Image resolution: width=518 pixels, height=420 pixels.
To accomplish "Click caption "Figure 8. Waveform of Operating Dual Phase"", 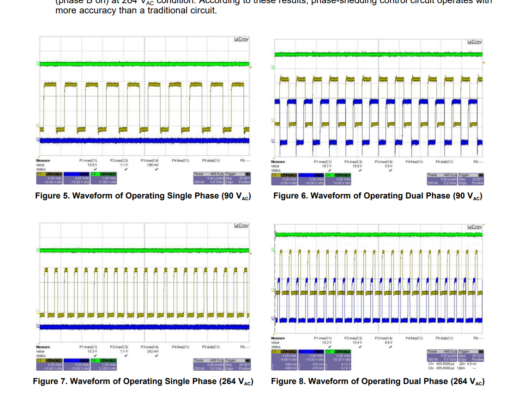I will click(x=378, y=382).
